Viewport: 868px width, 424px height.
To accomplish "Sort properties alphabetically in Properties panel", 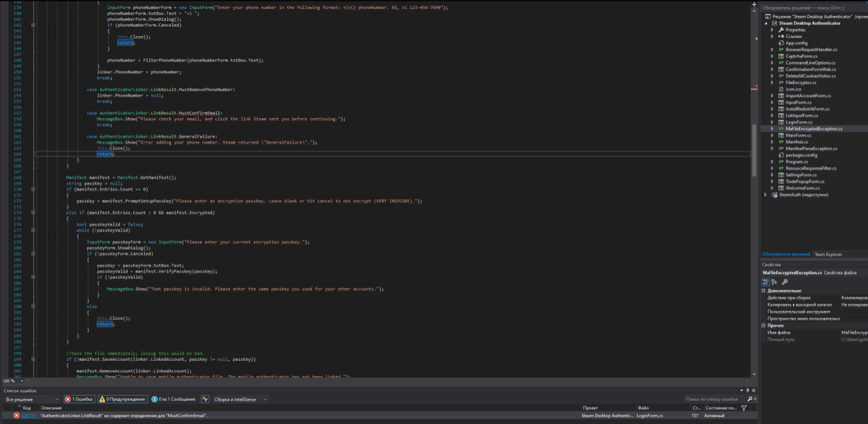I will [x=773, y=282].
